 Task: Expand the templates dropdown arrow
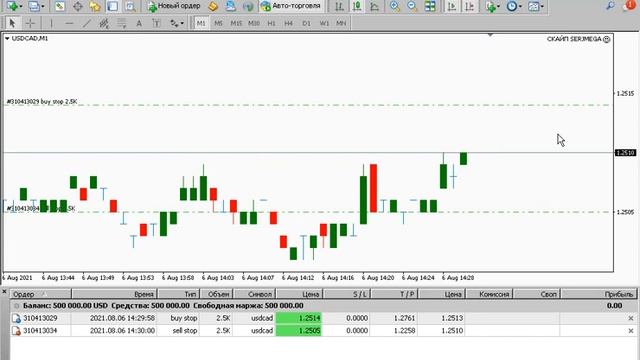[x=542, y=7]
